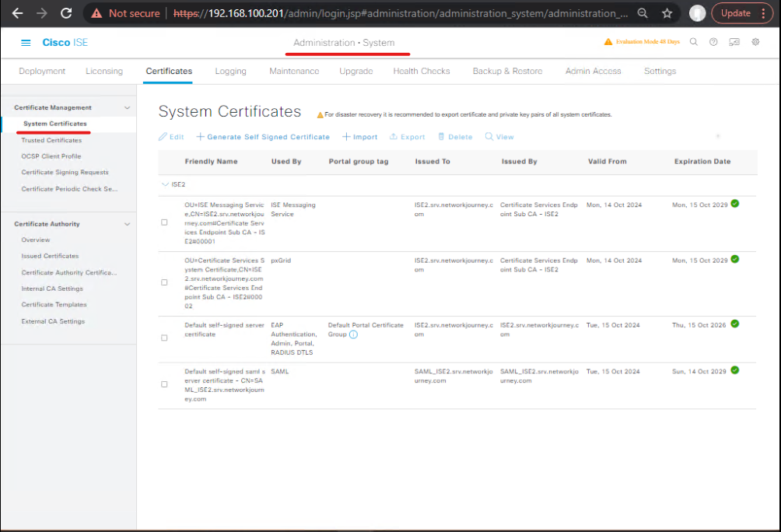The width and height of the screenshot is (781, 532).
Task: Select the ISE Messaging Service certificate checkbox
Action: pyautogui.click(x=164, y=222)
